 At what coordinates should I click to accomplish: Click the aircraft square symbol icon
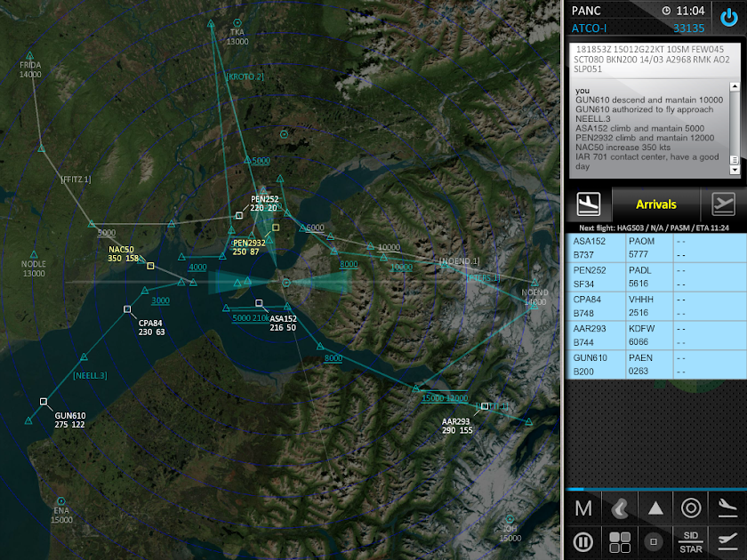pos(654,542)
